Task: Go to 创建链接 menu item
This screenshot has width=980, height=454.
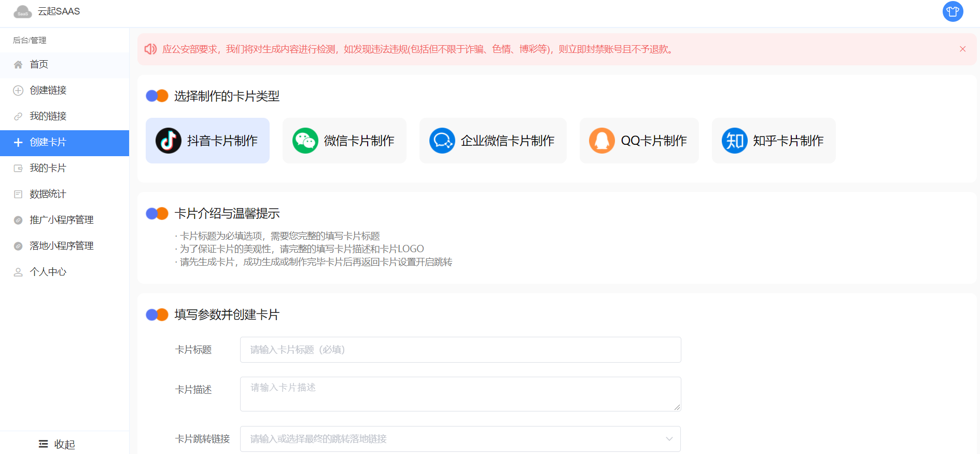Action: tap(64, 90)
